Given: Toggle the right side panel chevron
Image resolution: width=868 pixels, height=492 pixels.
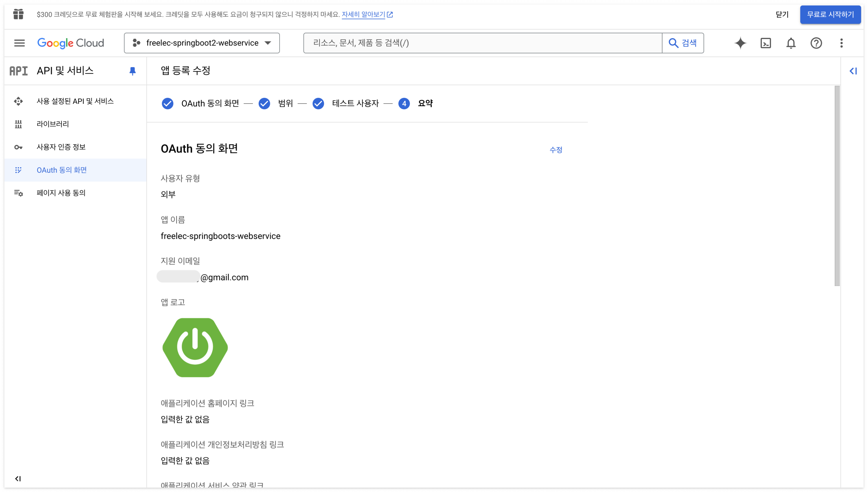Looking at the screenshot, I should point(853,71).
